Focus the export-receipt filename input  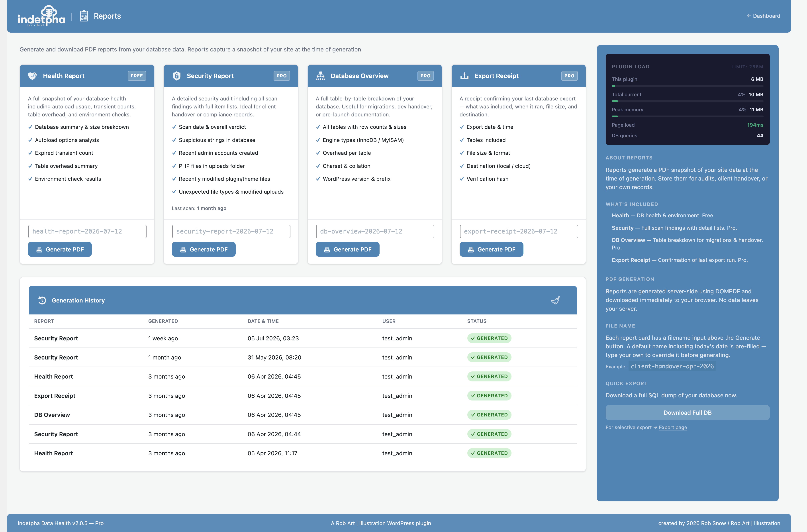(519, 231)
